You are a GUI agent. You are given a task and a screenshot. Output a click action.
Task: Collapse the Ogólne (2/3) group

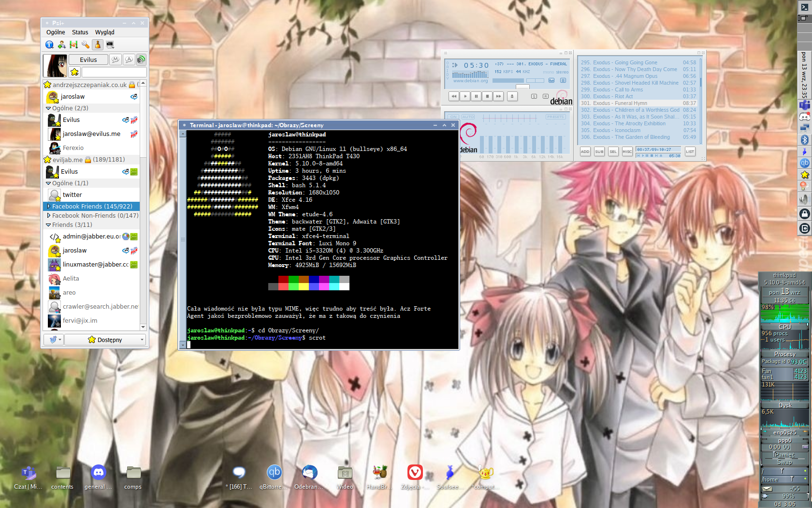click(48, 108)
